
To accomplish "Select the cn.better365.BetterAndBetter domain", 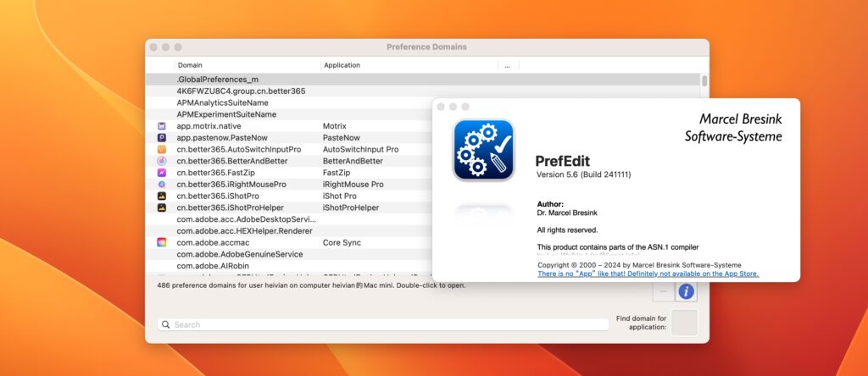I will tap(232, 161).
